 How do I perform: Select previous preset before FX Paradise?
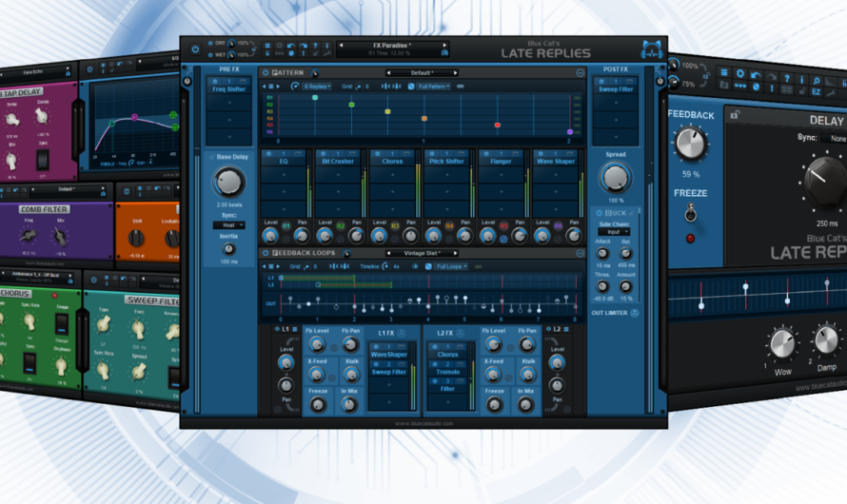coord(341,46)
